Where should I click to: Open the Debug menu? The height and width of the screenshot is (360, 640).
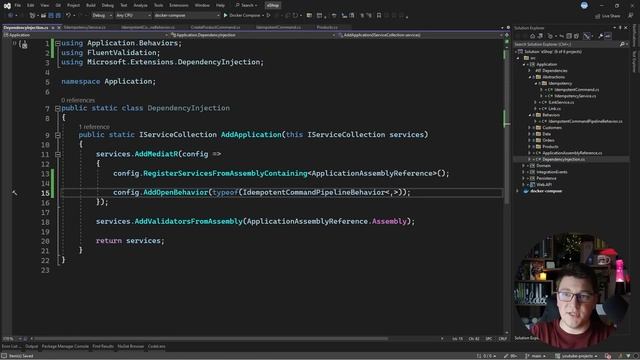point(108,5)
